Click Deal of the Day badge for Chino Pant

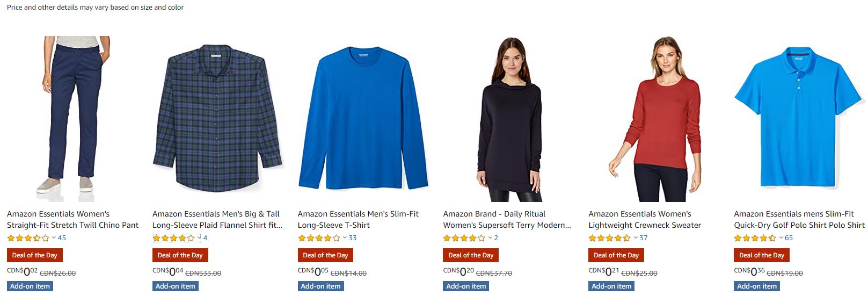34,255
